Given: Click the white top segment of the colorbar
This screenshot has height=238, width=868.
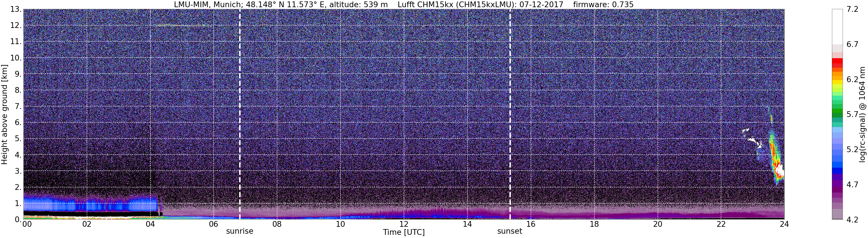Looking at the screenshot, I should coord(837,27).
